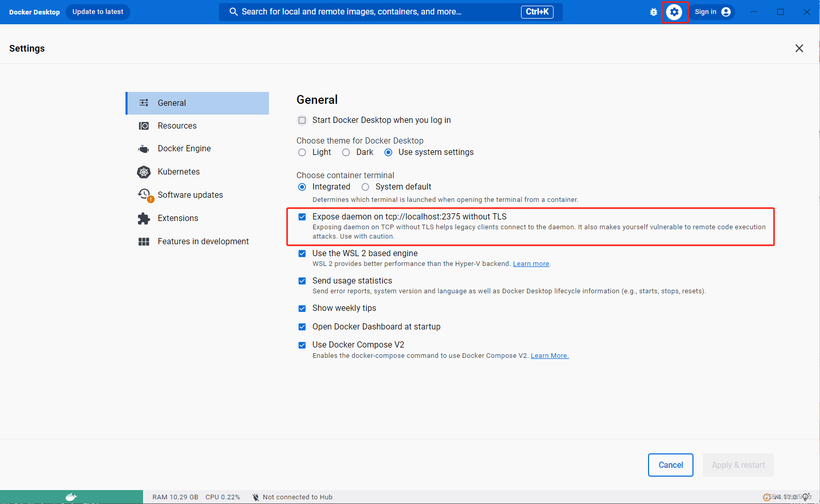The width and height of the screenshot is (820, 504).
Task: Click the CPU 0.22% status text
Action: click(223, 497)
